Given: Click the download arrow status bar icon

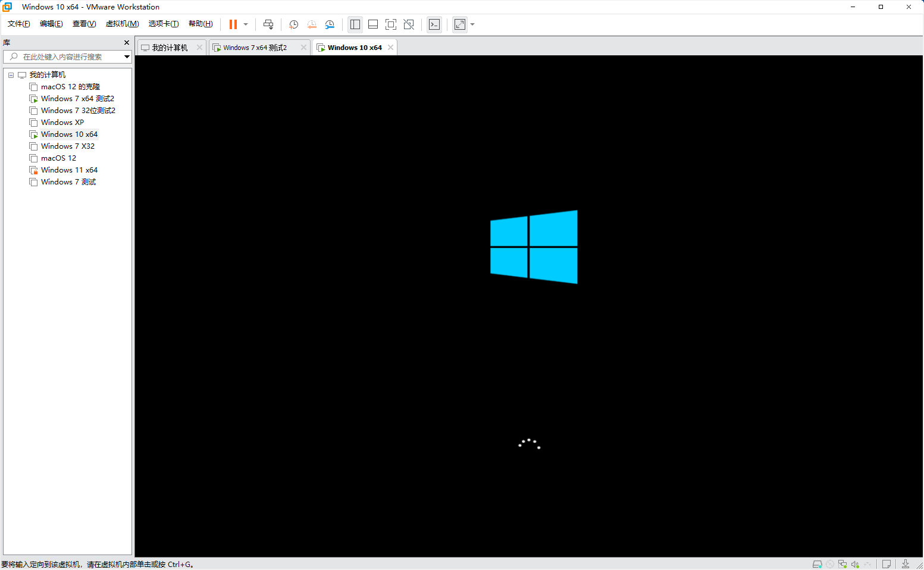Looking at the screenshot, I should point(906,564).
